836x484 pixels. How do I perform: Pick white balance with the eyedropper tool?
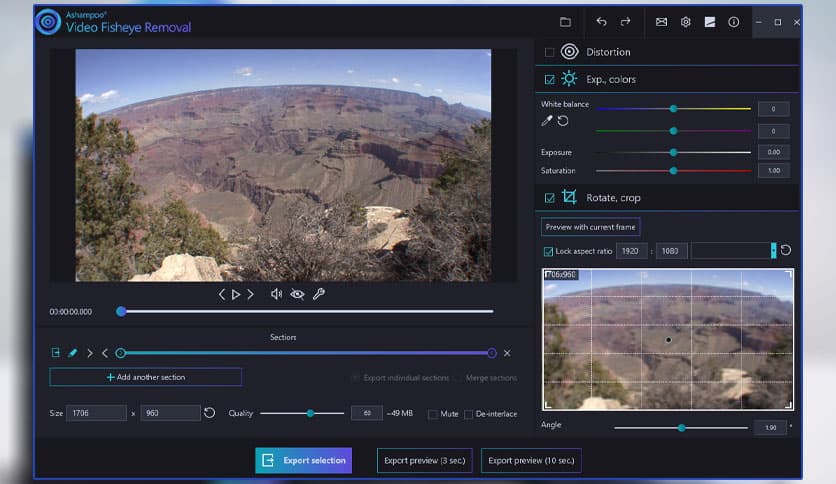pos(547,121)
